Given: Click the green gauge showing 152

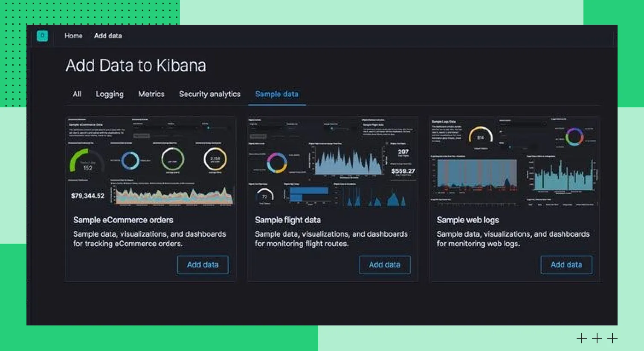Looking at the screenshot, I should 87,161.
